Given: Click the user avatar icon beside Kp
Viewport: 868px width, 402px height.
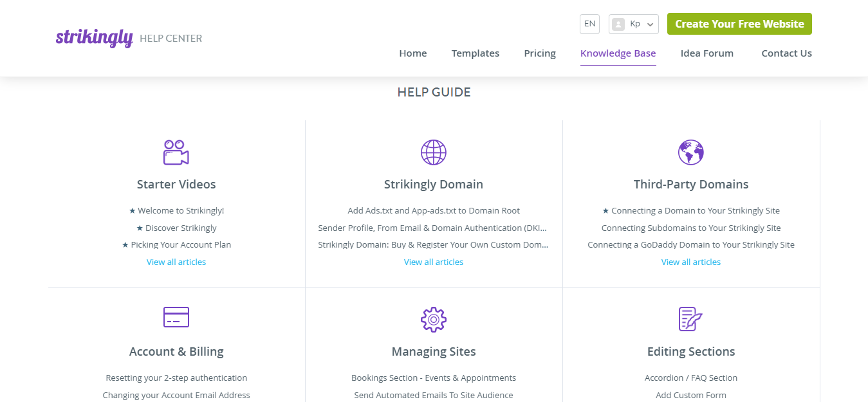Looking at the screenshot, I should coord(618,24).
